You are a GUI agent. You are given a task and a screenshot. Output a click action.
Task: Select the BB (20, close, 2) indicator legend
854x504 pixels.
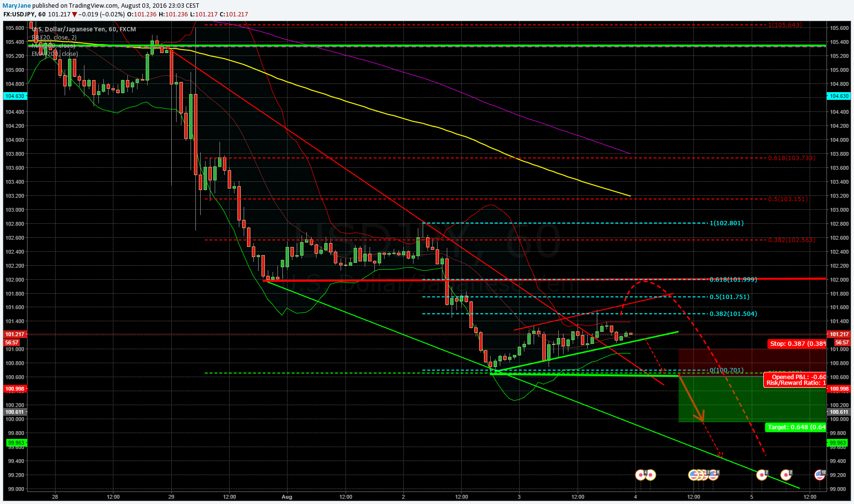54,38
